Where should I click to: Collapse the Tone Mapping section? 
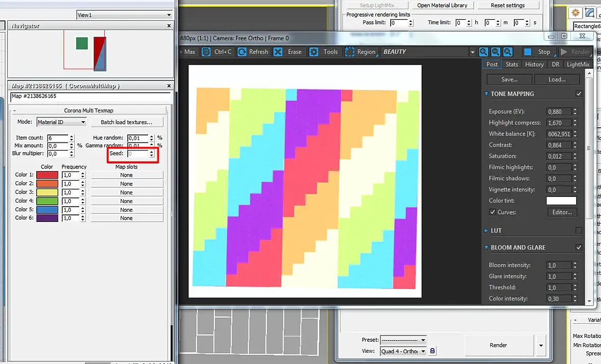(486, 94)
